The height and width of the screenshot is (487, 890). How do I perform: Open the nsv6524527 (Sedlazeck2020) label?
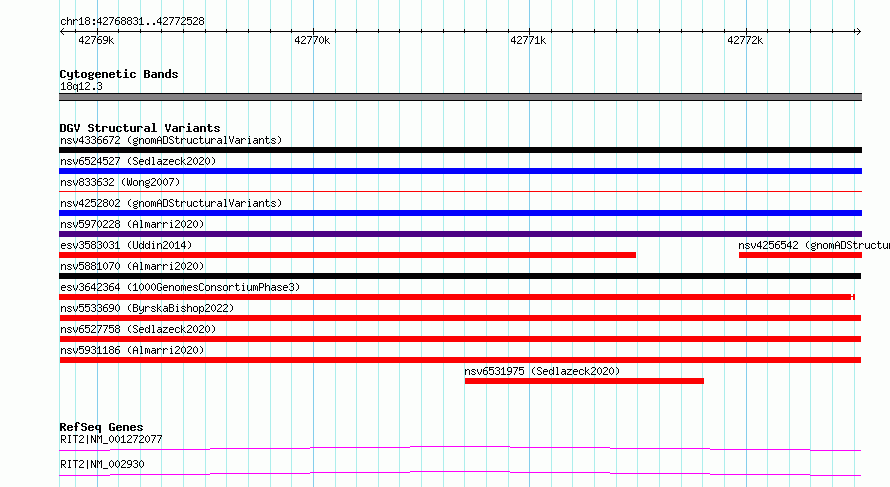[x=138, y=161]
